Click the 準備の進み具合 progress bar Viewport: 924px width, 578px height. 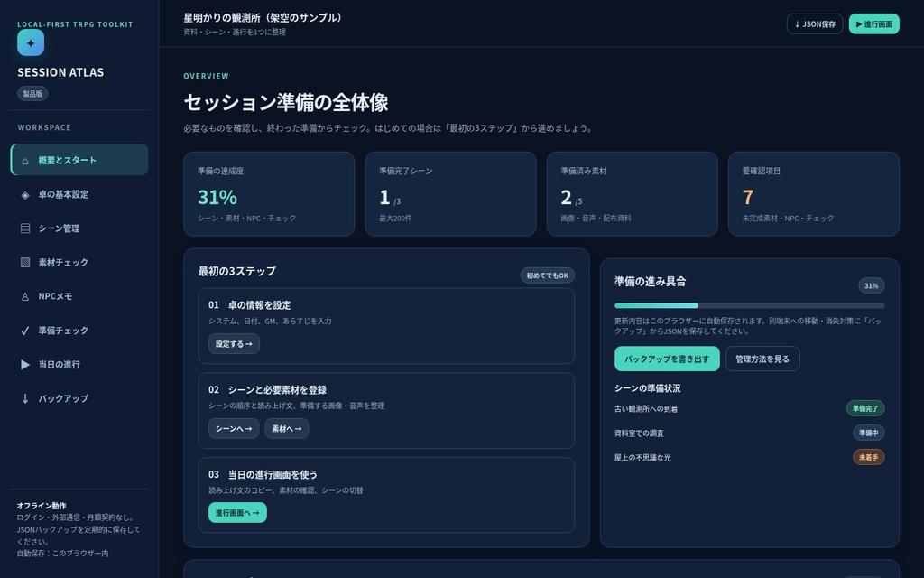click(x=750, y=305)
